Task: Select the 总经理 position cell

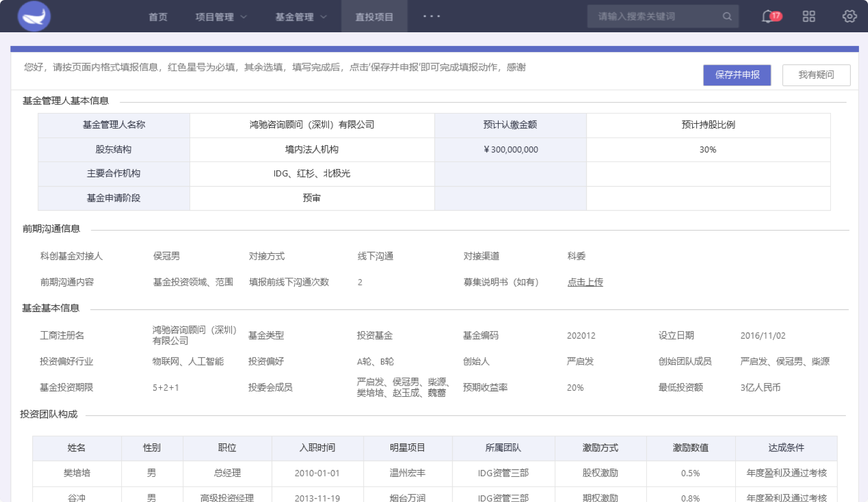Action: [x=227, y=473]
